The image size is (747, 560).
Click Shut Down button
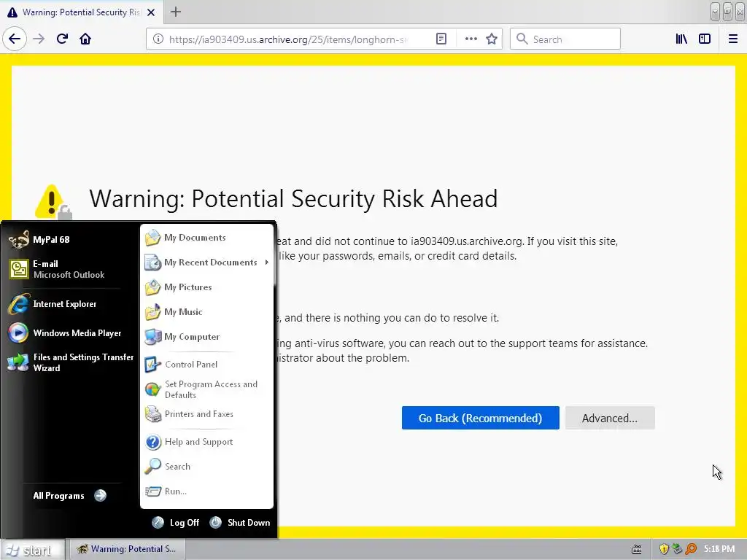click(x=239, y=522)
